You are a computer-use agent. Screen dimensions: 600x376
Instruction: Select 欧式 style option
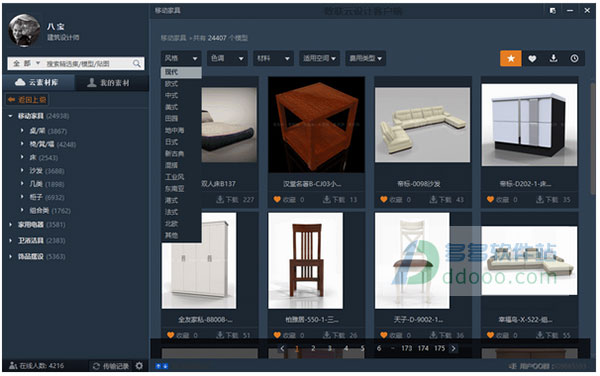[181, 84]
